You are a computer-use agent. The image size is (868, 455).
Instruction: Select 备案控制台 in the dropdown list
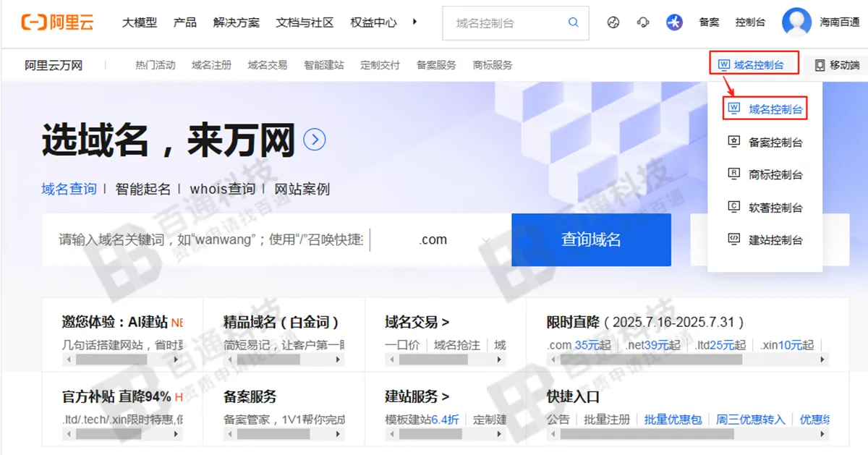click(x=765, y=143)
